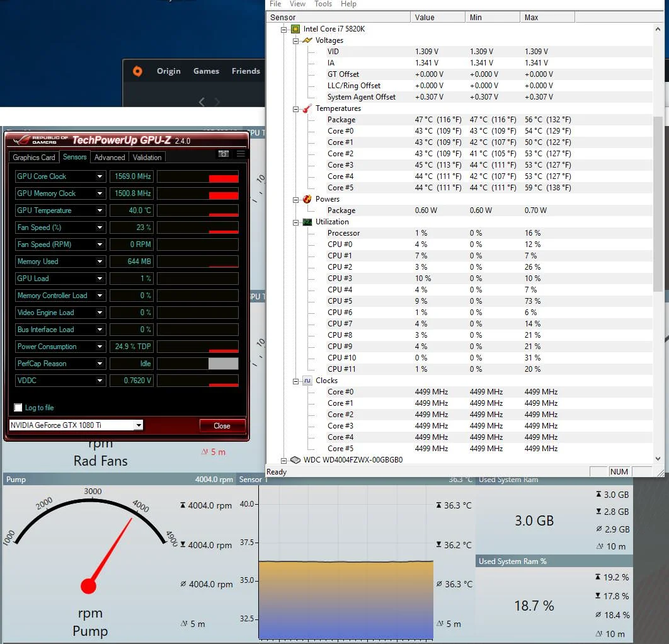Enable the Log to file checkbox

coord(18,408)
